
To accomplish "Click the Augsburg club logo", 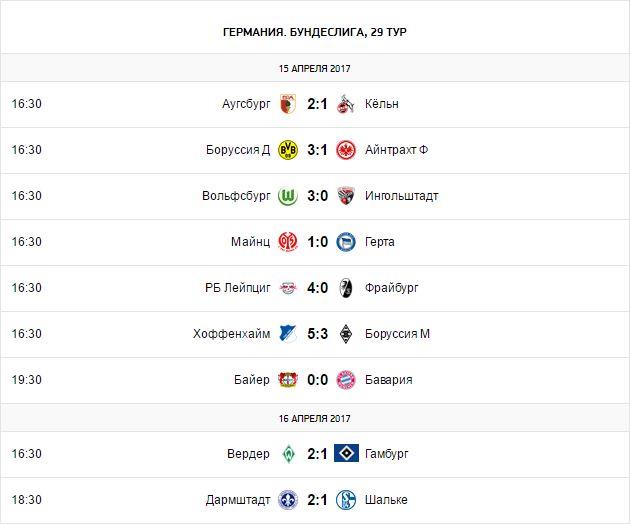I will click(288, 104).
